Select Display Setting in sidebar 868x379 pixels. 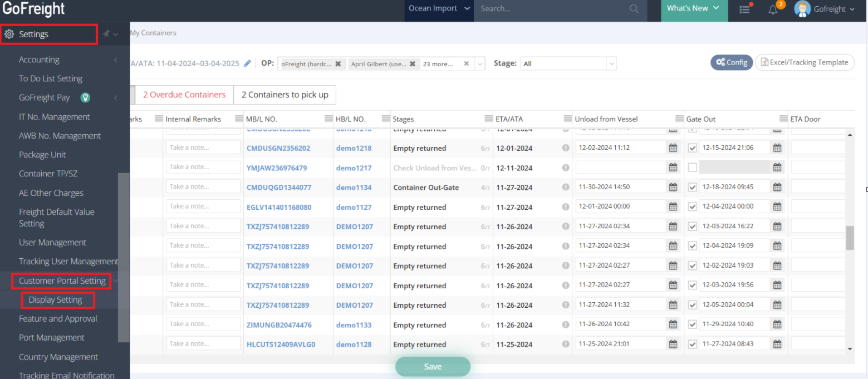click(x=56, y=300)
